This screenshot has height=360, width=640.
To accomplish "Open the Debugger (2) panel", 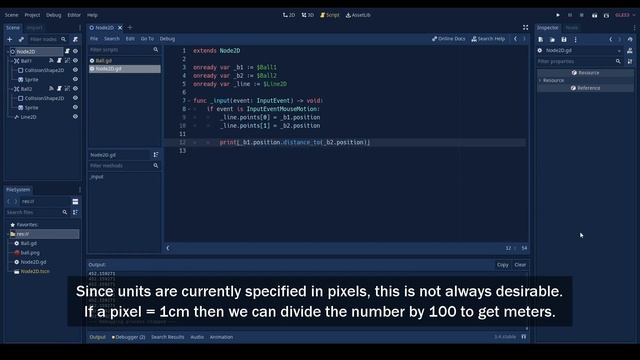I will coord(129,337).
